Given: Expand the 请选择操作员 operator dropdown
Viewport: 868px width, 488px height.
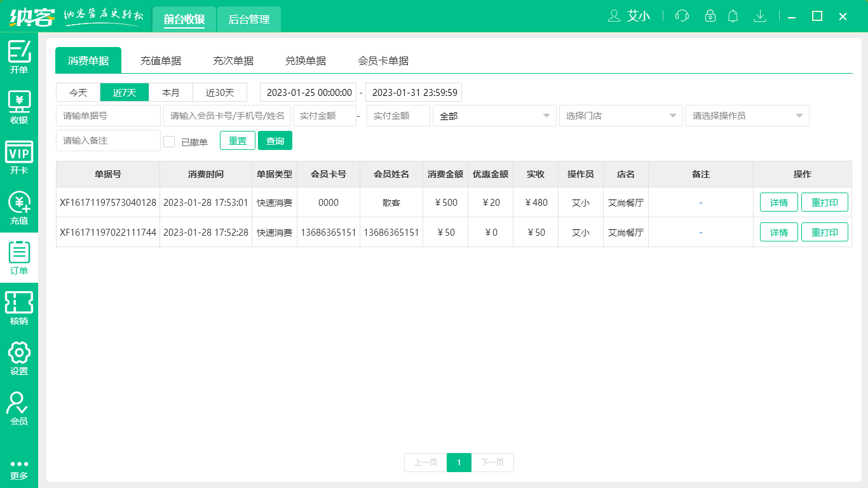Looking at the screenshot, I should click(747, 116).
